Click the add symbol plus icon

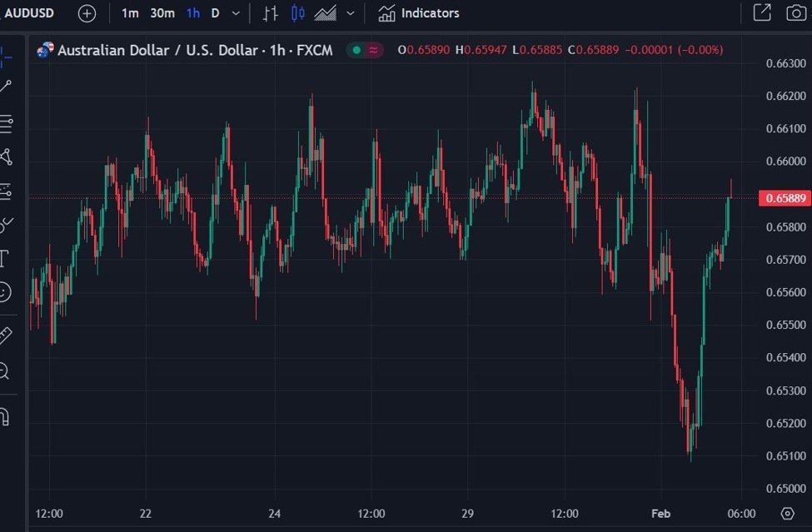[87, 13]
